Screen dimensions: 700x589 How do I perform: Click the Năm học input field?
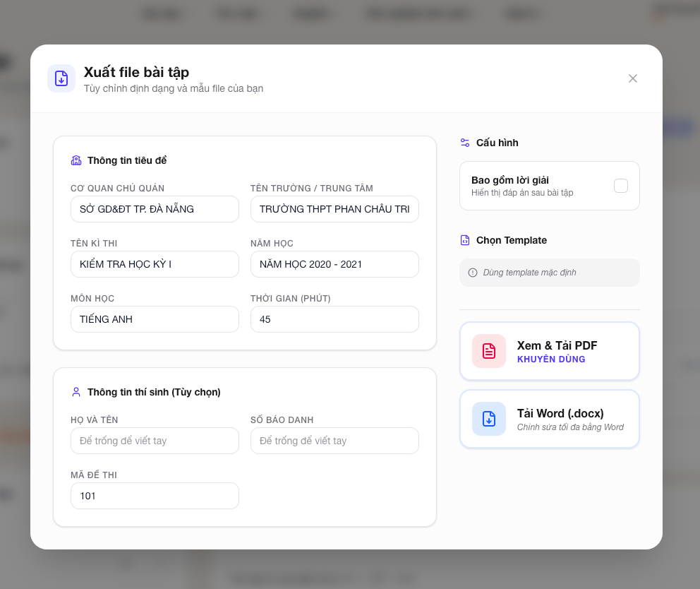(x=334, y=264)
